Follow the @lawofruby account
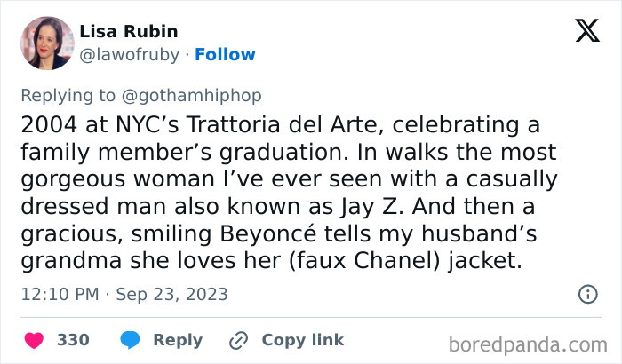This screenshot has height=364, width=622. coord(225,55)
